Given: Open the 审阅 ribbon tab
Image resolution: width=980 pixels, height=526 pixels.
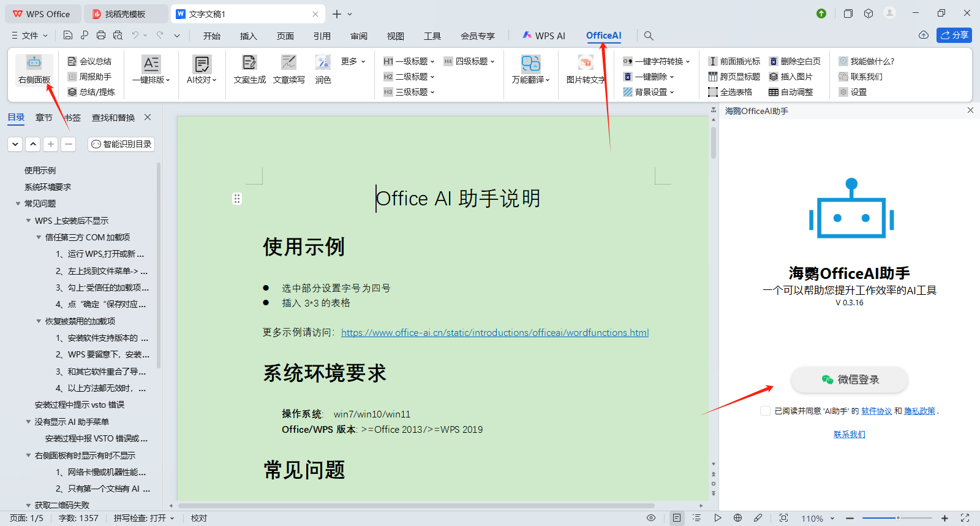Looking at the screenshot, I should point(359,36).
